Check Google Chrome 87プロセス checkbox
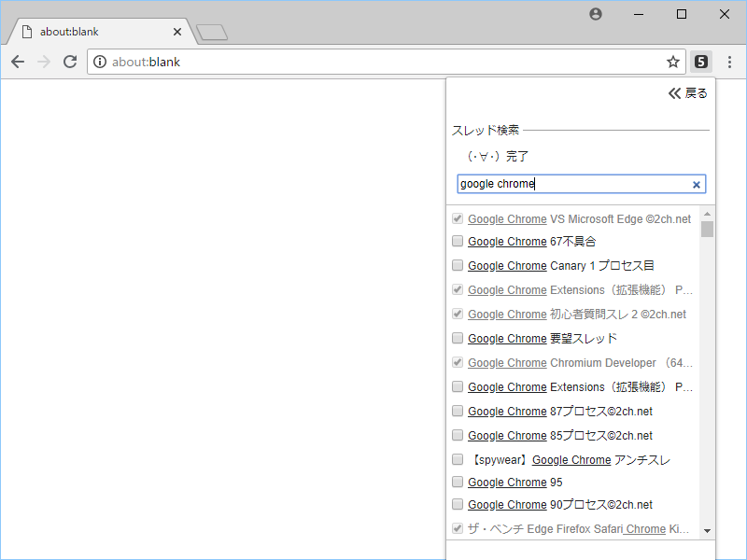 [x=458, y=411]
